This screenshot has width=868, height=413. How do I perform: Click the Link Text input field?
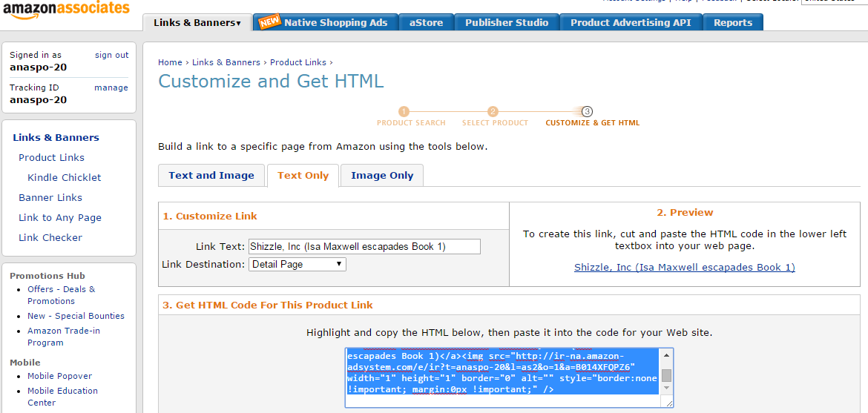point(364,246)
